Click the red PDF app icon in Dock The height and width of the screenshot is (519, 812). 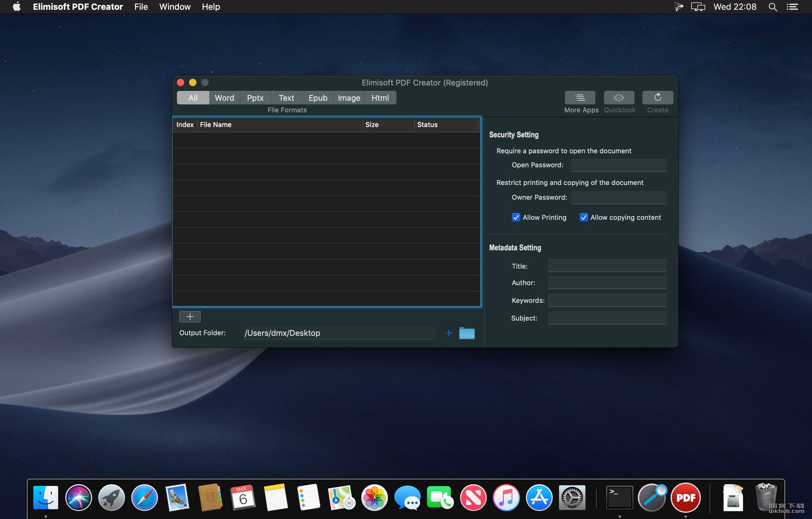click(x=685, y=497)
